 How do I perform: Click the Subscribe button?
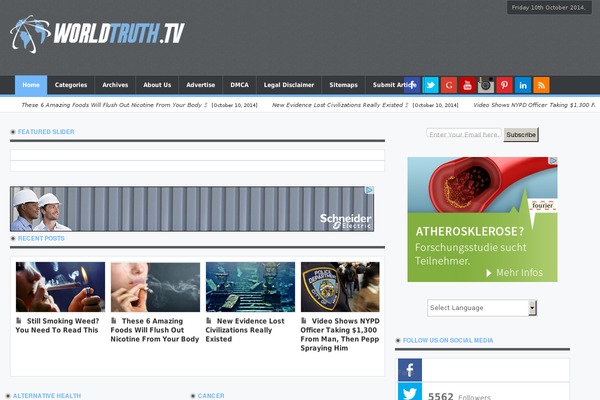click(x=521, y=135)
